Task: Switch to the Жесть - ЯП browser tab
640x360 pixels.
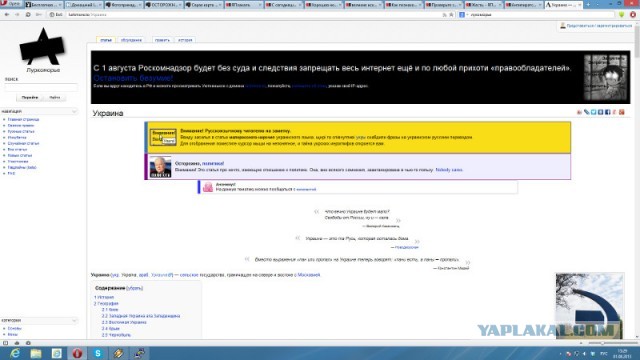Action: [x=484, y=5]
